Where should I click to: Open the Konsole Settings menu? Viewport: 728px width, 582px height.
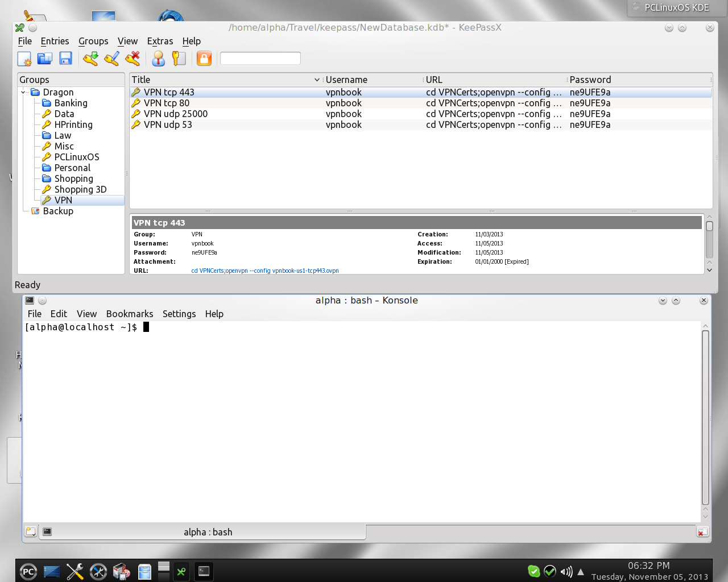[179, 314]
